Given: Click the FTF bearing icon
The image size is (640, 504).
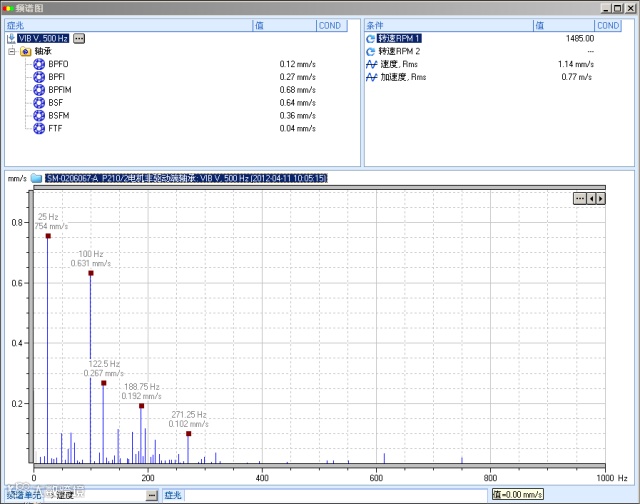Looking at the screenshot, I should [39, 128].
